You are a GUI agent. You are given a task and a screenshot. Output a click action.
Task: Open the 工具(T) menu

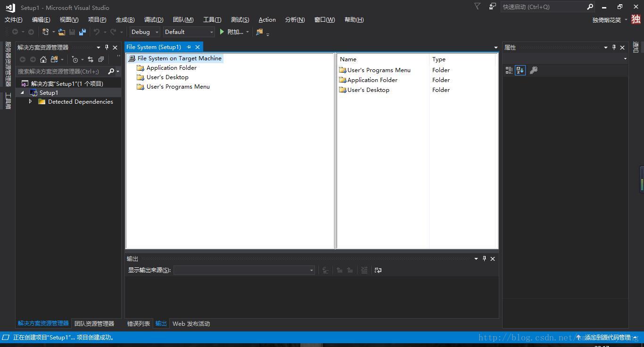pyautogui.click(x=212, y=20)
